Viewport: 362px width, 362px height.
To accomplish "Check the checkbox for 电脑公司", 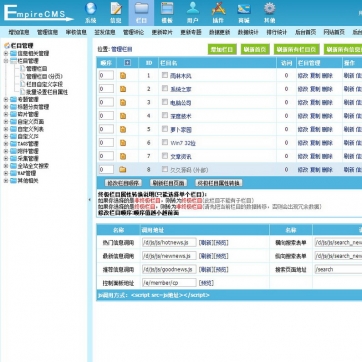I will pos(165,102).
